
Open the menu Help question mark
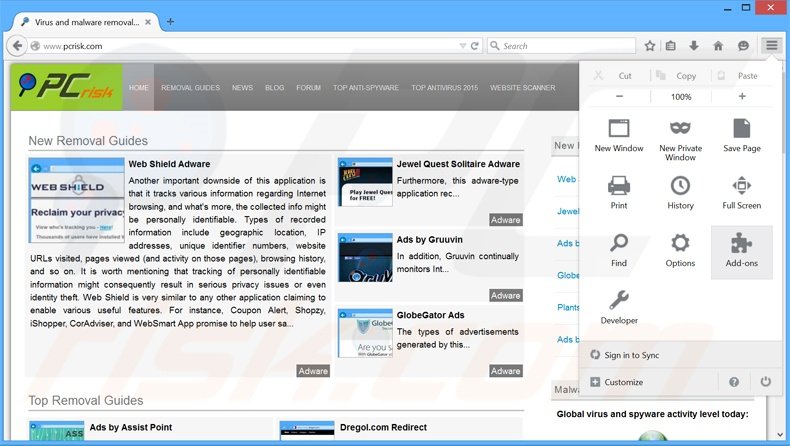pyautogui.click(x=734, y=382)
